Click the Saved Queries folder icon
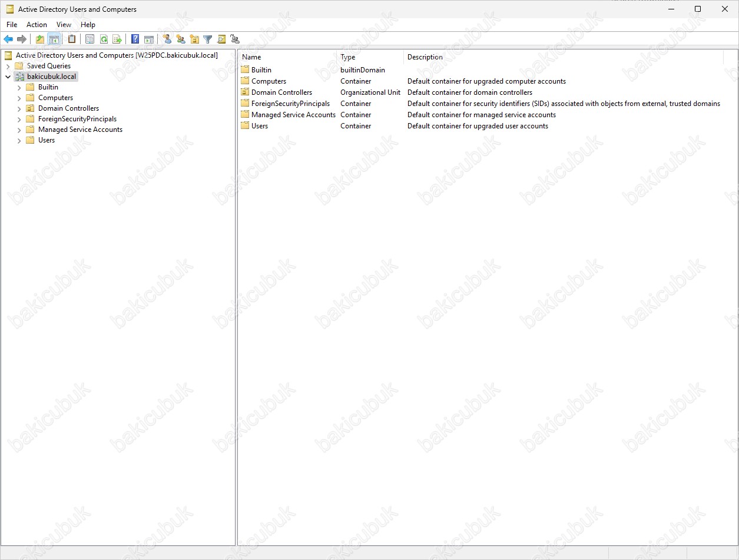 [19, 66]
